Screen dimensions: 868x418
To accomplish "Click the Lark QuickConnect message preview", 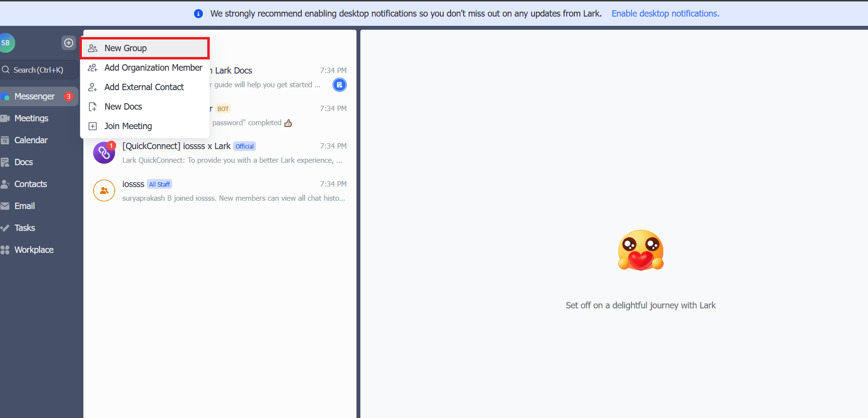I will 232,160.
